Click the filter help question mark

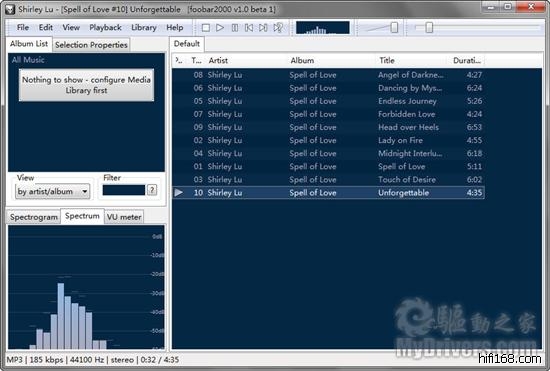click(x=152, y=190)
